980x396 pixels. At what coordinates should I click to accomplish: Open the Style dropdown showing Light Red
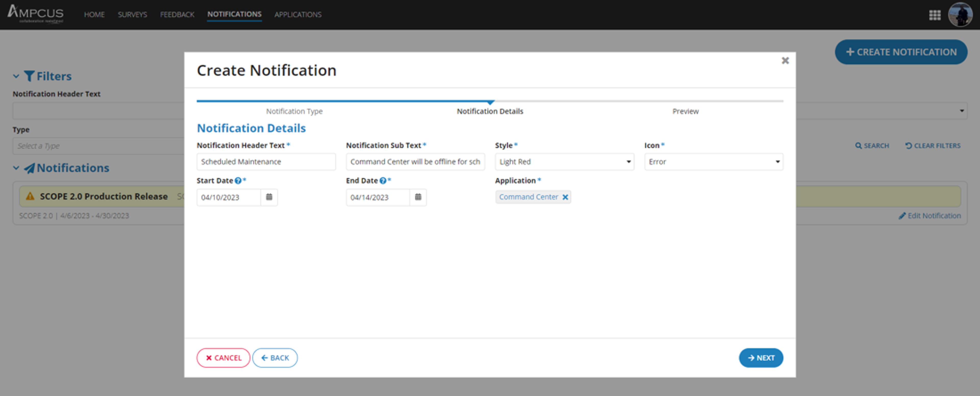click(564, 161)
